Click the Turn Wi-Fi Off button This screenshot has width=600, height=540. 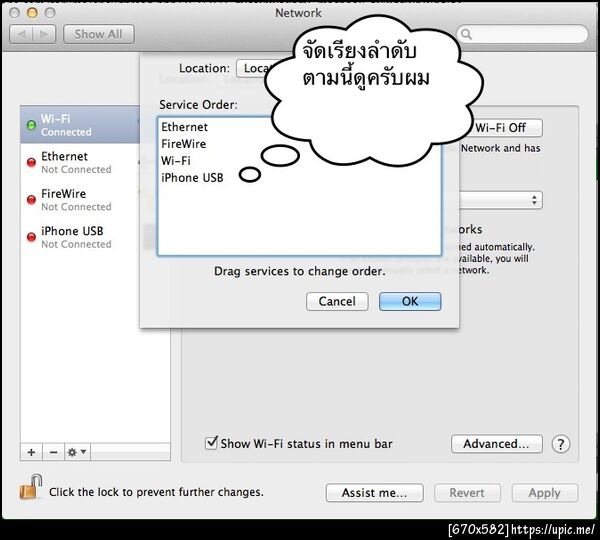click(x=505, y=127)
